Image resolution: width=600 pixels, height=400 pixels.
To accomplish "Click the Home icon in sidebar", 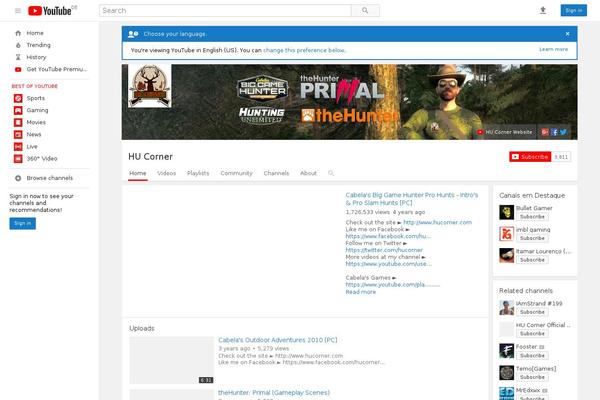I will pyautogui.click(x=18, y=33).
